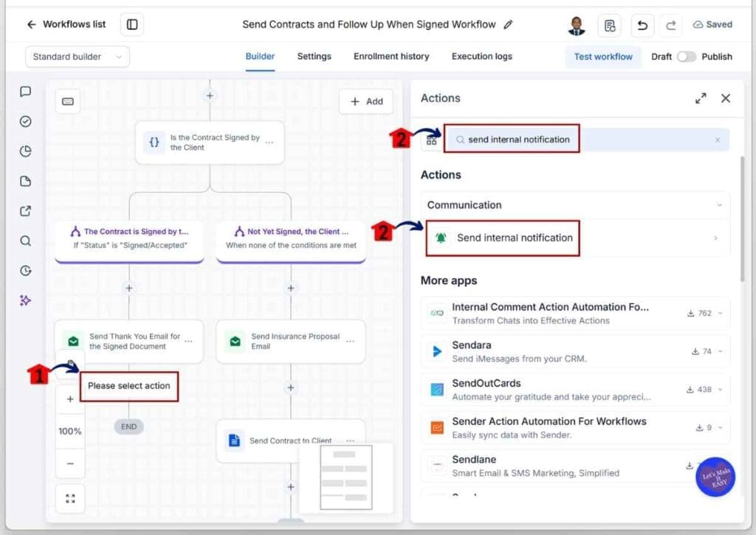Open the Execution logs tab
Screen dimensions: 756x535
481,56
